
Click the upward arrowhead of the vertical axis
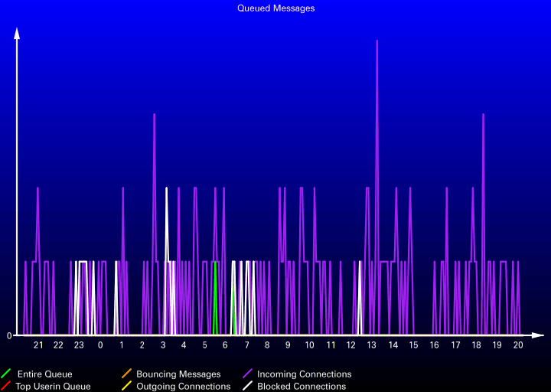tap(17, 33)
